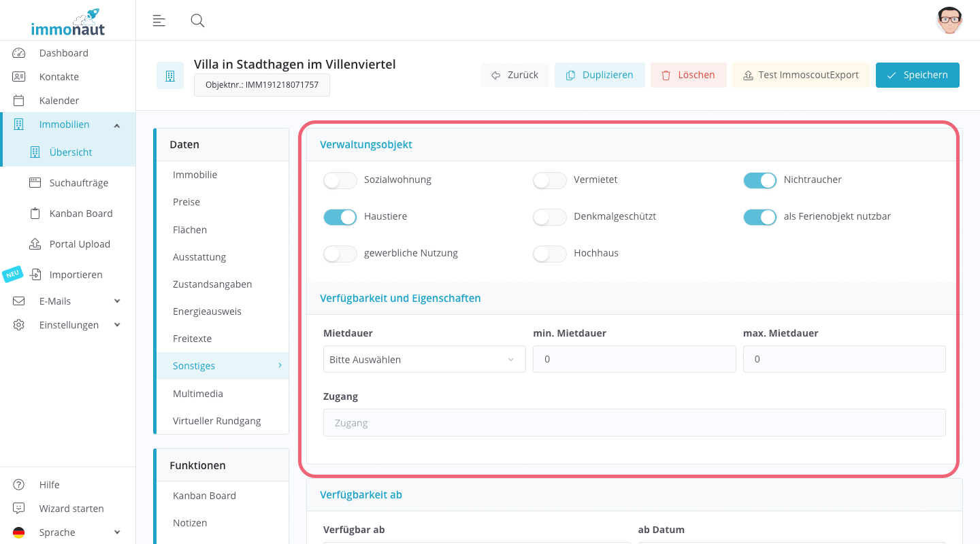Select the Multimedia section tab
980x544 pixels.
[x=197, y=394]
